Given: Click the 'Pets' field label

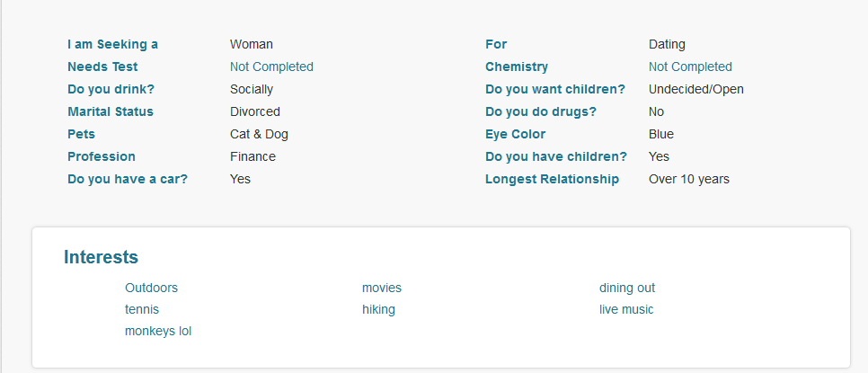Looking at the screenshot, I should 82,134.
